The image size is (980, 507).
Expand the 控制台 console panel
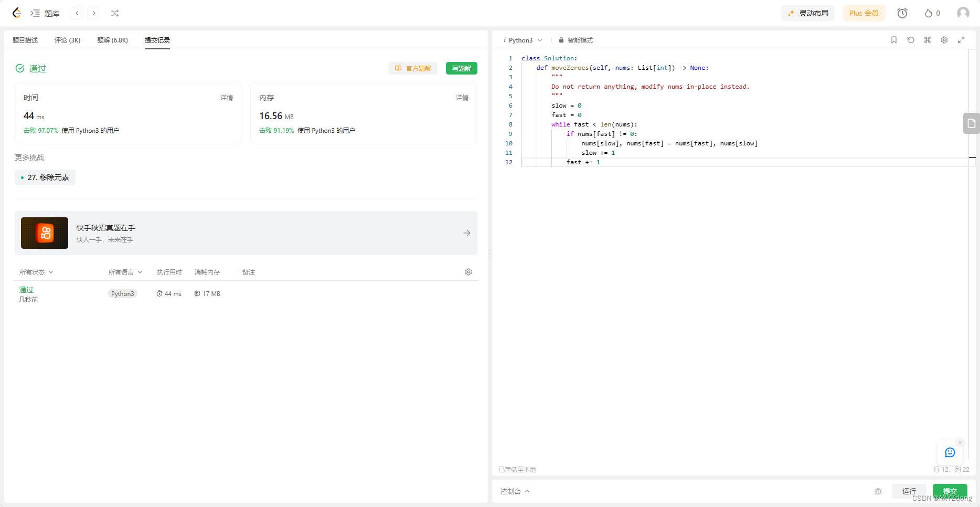click(x=515, y=491)
